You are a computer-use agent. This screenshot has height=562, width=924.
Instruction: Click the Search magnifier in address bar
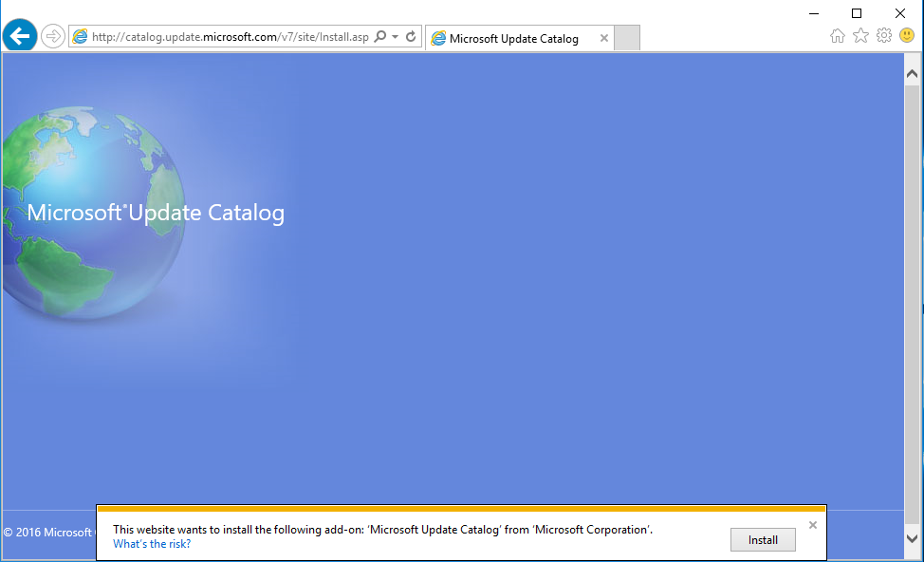(x=380, y=37)
